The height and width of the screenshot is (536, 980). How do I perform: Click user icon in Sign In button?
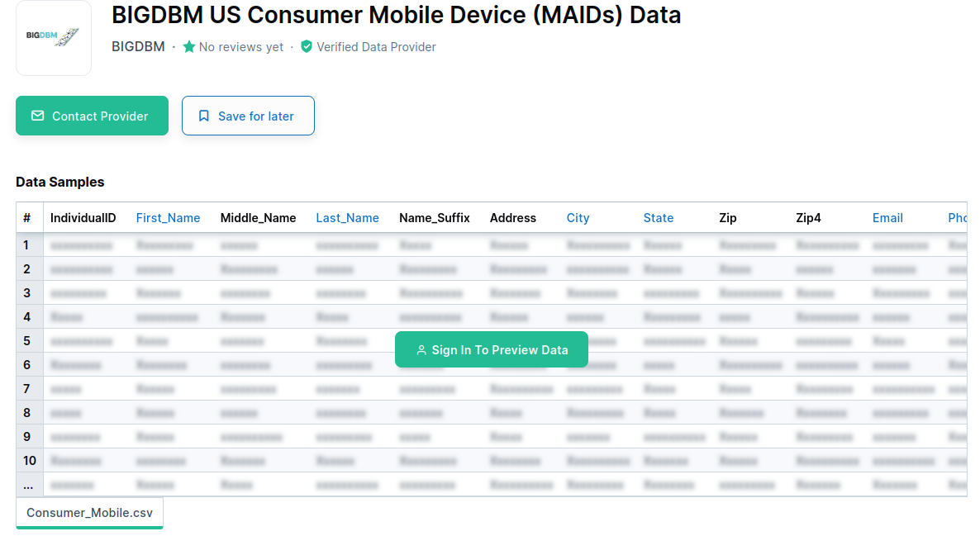(x=421, y=350)
